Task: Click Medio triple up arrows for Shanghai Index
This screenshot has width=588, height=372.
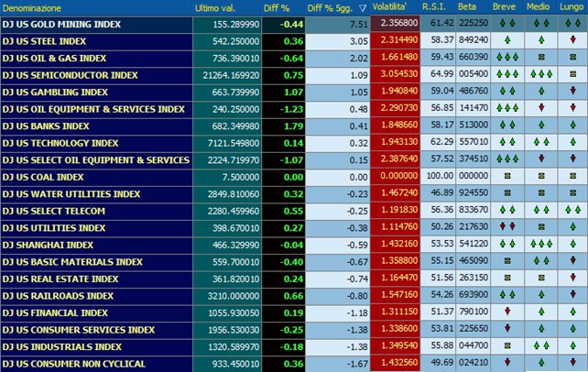Action: pyautogui.click(x=541, y=244)
